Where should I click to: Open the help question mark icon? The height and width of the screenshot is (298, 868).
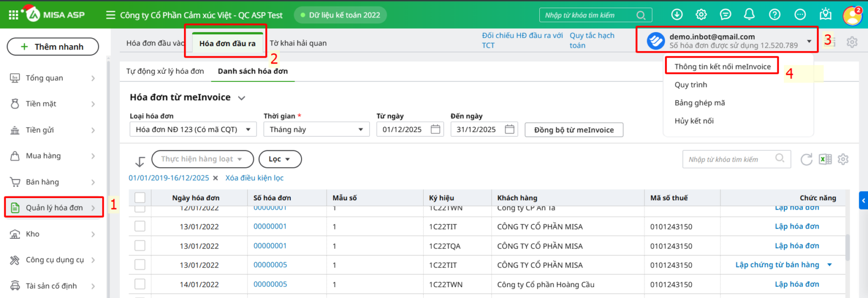tap(775, 15)
